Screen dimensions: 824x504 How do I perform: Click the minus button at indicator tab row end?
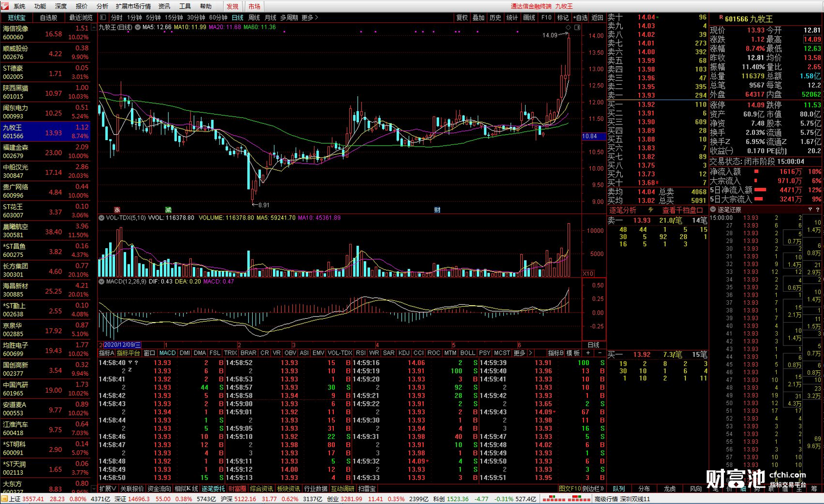(600, 353)
